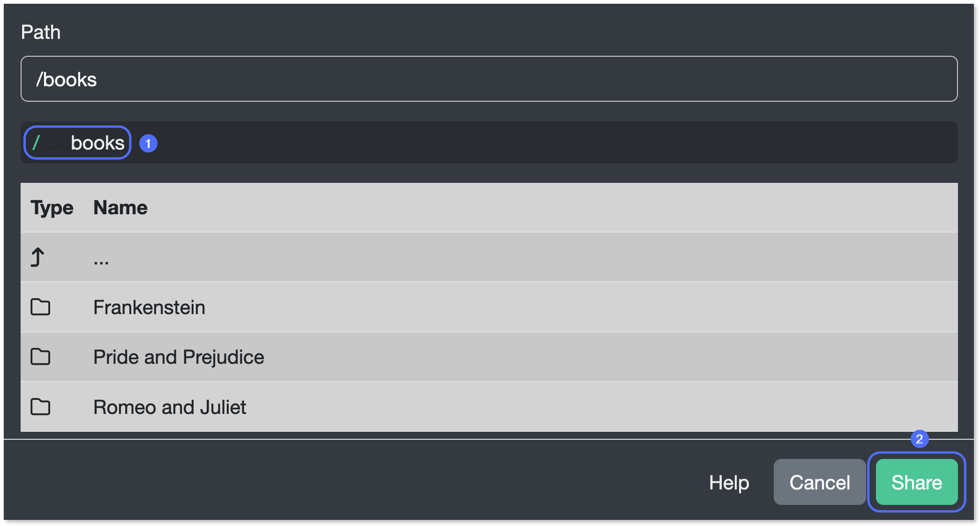Screen dimensions: 980x526
Task: Click the blue step 2 badge
Action: 920,439
